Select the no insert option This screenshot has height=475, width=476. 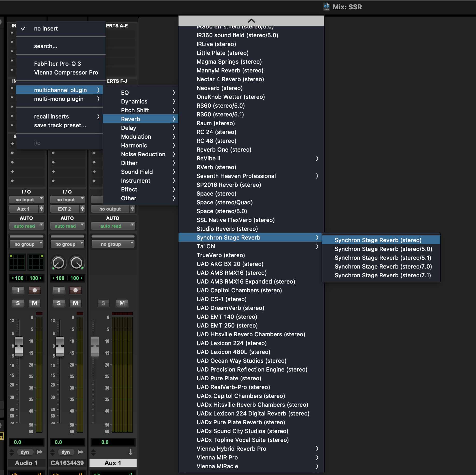click(61, 28)
